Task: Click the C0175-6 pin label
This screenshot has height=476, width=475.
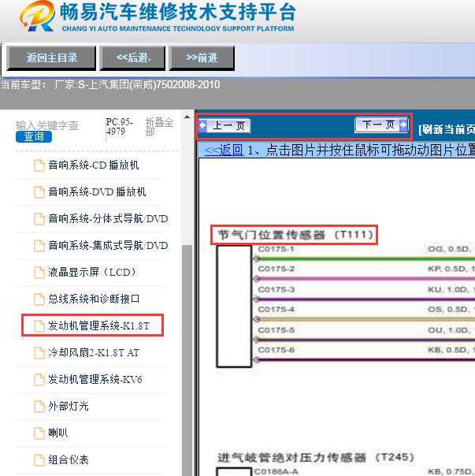Action: click(276, 350)
